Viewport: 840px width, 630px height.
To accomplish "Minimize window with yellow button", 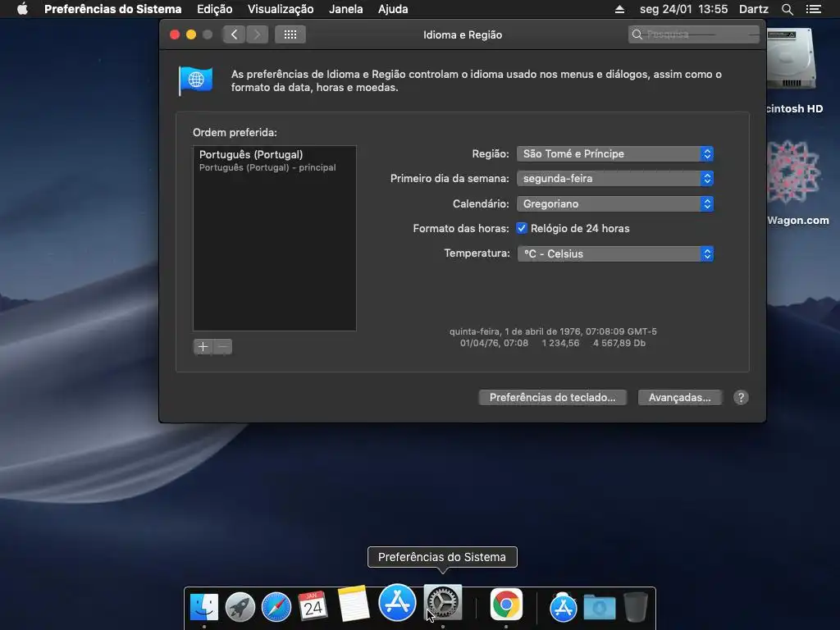I will (191, 34).
